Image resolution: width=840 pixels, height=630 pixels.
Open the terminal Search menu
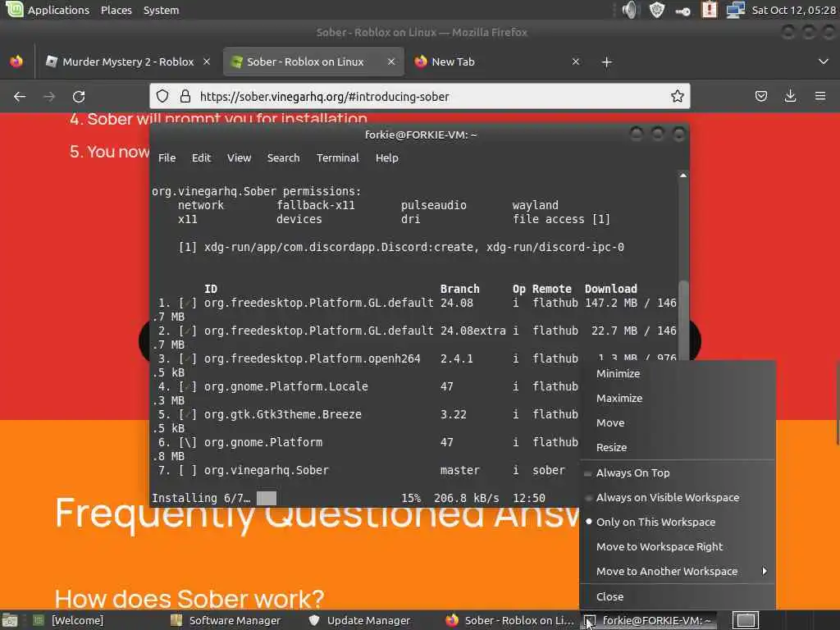coord(283,158)
